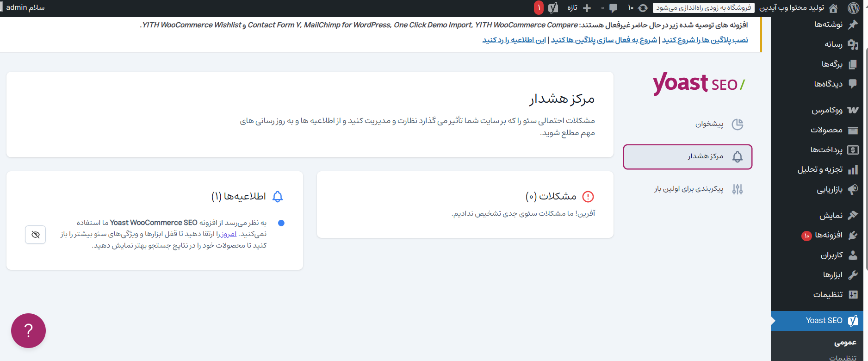This screenshot has width=868, height=361.
Task: Open the General (عمومی) submenu under Yoast SEO
Action: 845,342
